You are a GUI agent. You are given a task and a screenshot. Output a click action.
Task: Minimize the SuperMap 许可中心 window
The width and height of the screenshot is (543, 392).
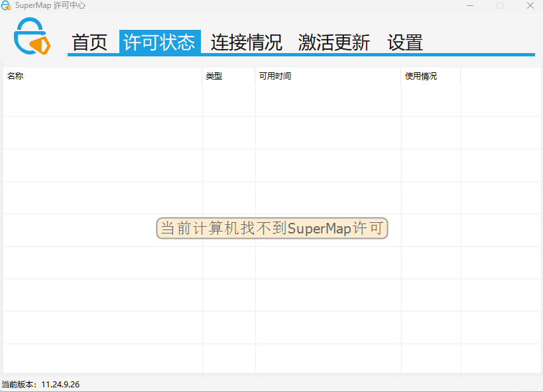pos(470,5)
